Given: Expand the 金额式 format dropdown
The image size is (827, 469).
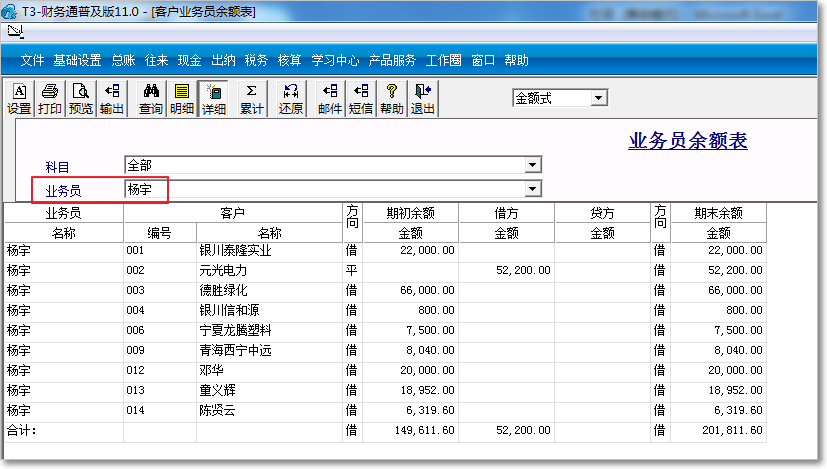Looking at the screenshot, I should 599,98.
